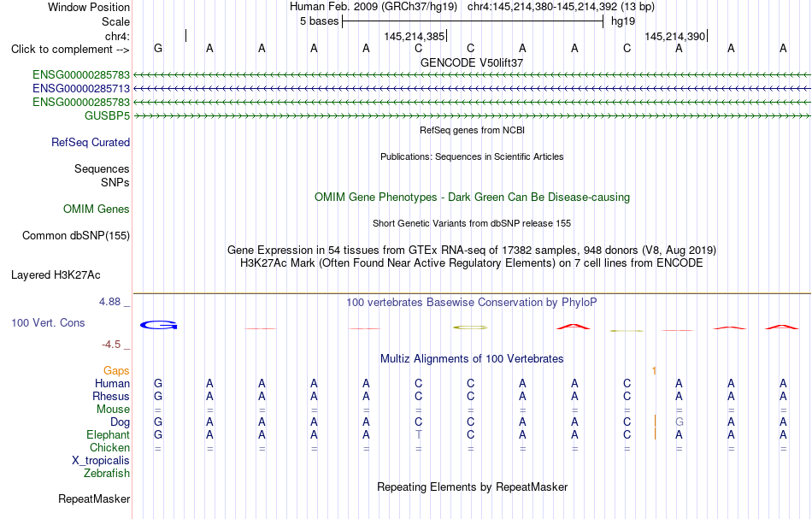Click faded T in Elephant alignment row

(419, 434)
